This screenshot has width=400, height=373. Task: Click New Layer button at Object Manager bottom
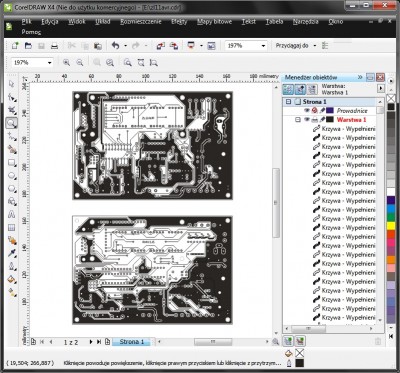pyautogui.click(x=288, y=341)
